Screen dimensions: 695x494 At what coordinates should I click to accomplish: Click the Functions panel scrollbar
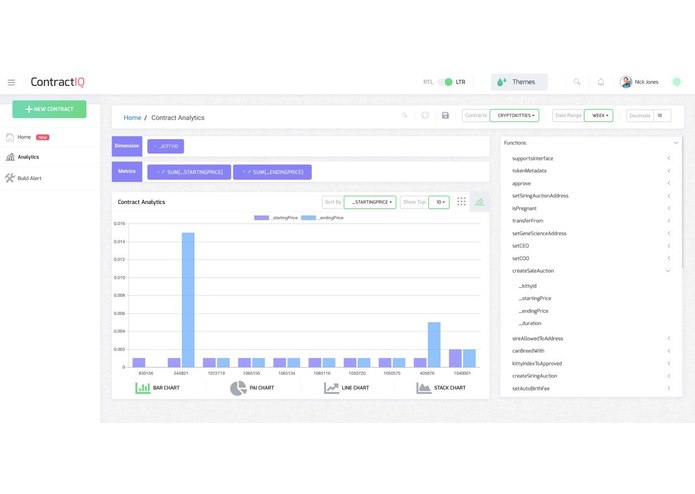click(x=682, y=202)
